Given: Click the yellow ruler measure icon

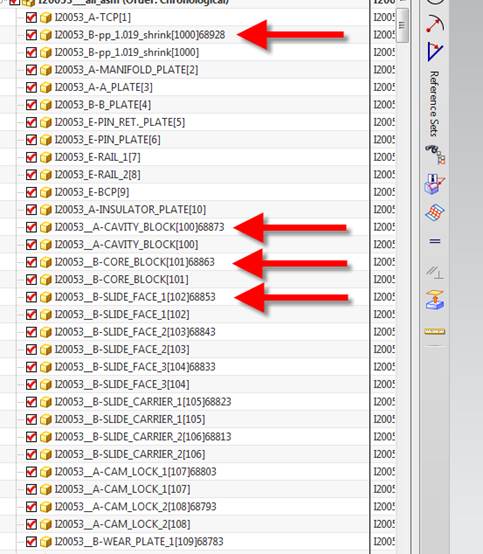Looking at the screenshot, I should [435, 331].
